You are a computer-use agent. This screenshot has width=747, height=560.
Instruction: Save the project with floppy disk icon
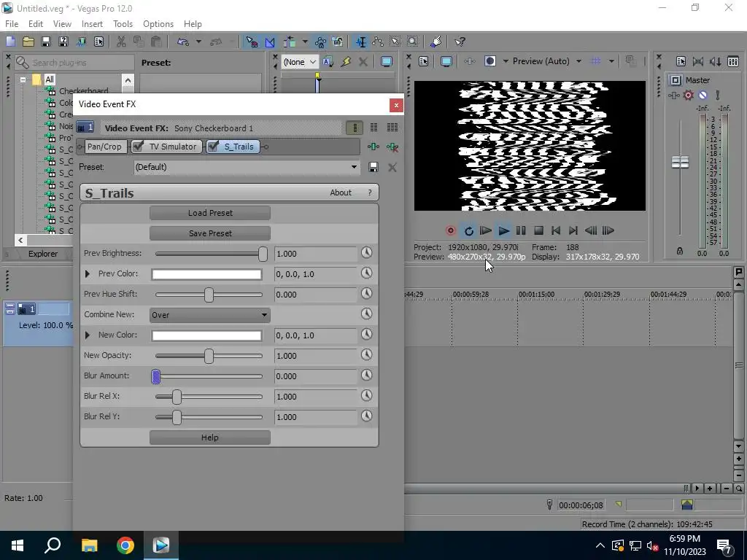tap(46, 42)
